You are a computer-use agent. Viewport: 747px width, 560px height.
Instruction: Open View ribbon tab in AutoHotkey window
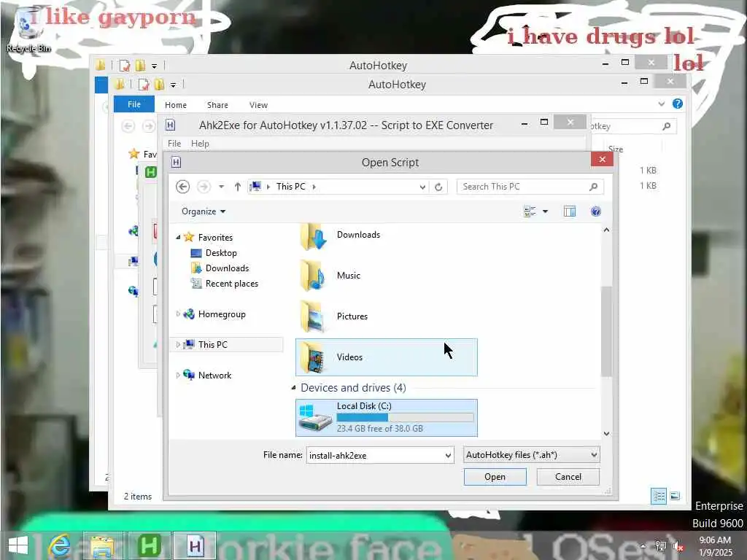(x=258, y=105)
